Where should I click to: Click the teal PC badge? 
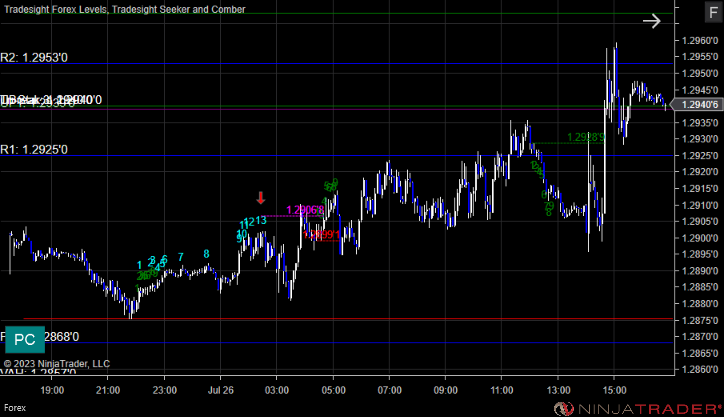pos(25,340)
